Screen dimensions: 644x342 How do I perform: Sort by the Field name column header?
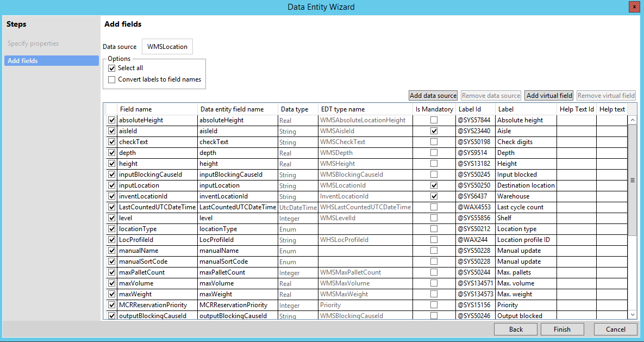click(157, 109)
